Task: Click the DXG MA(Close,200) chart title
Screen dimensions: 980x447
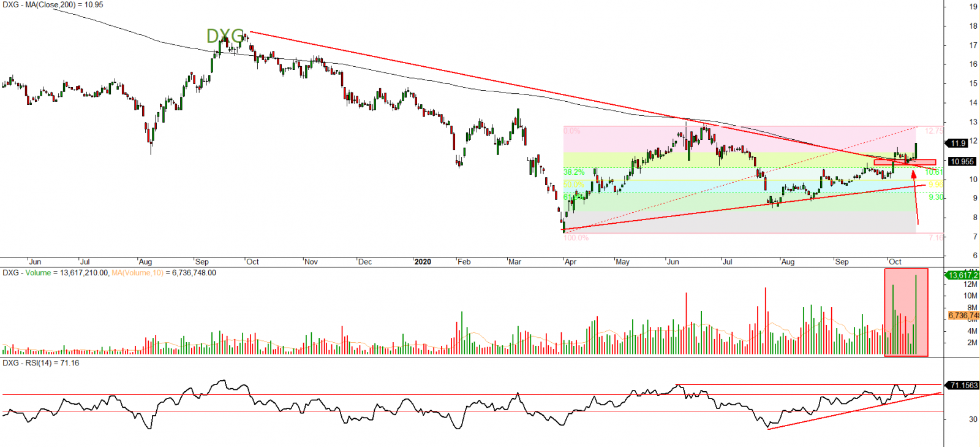Action: pyautogui.click(x=53, y=4)
